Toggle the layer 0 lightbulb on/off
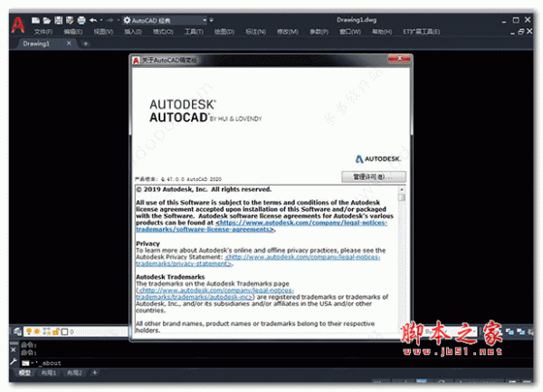Image resolution: width=543 pixels, height=392 pixels. (x=29, y=331)
